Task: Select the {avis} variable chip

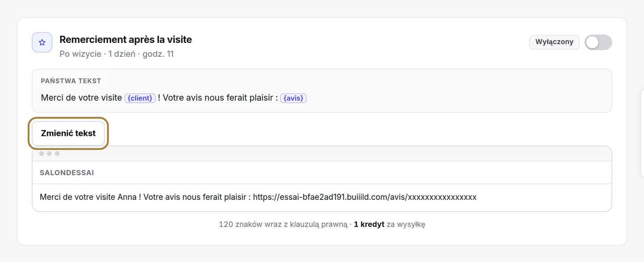Action: pyautogui.click(x=293, y=98)
